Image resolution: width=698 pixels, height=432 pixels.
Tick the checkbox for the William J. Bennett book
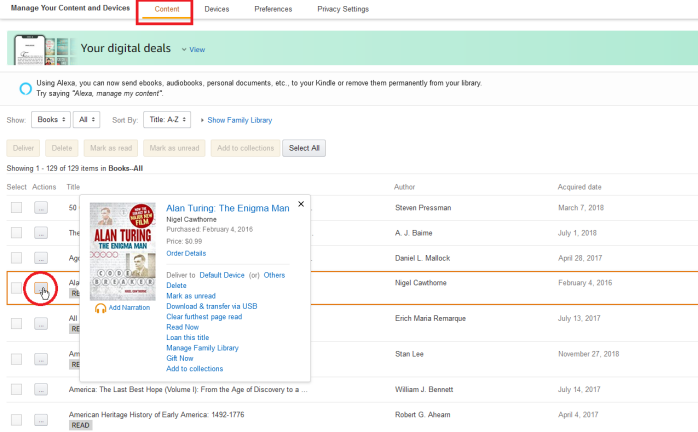pos(16,389)
